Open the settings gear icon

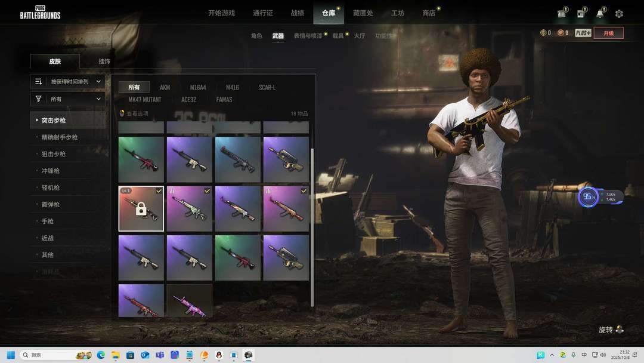pos(619,13)
